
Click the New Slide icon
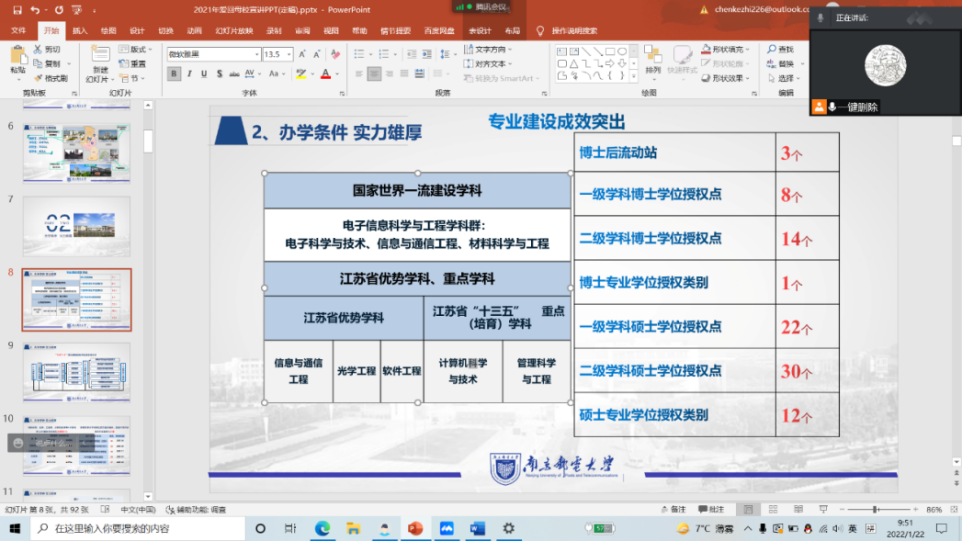97,58
